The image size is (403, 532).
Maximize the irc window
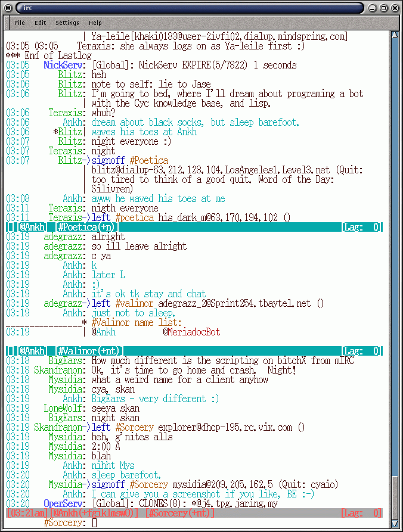pos(384,8)
